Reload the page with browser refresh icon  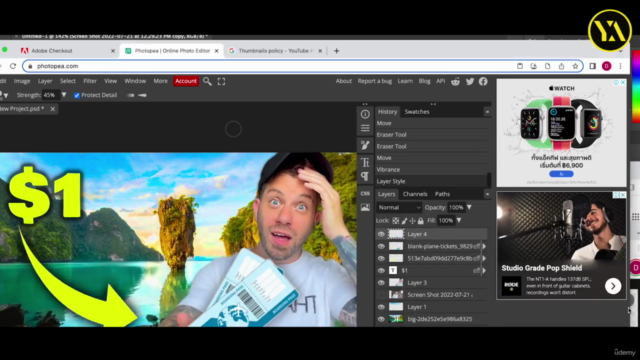(13, 66)
